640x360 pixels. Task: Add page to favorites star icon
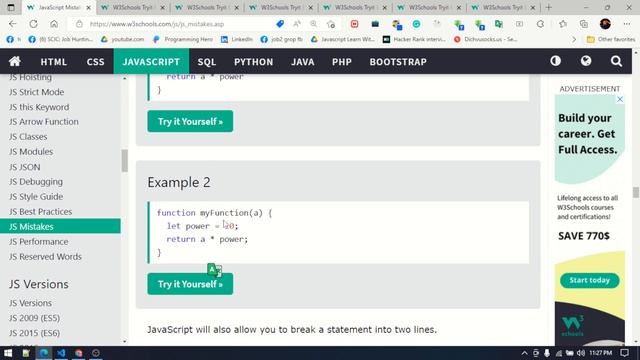[331, 24]
